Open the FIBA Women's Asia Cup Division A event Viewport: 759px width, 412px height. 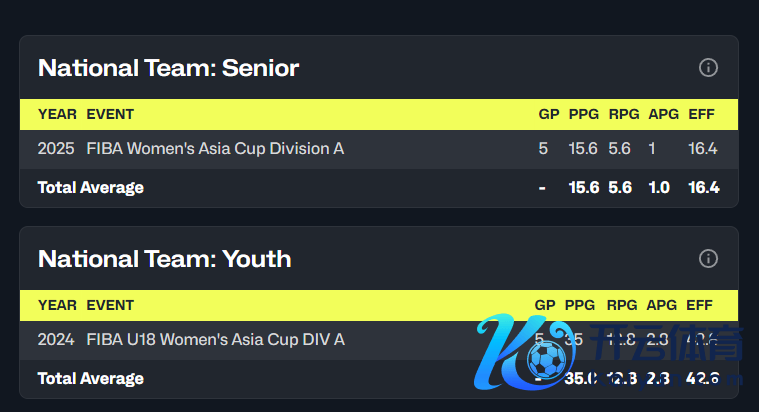click(215, 148)
